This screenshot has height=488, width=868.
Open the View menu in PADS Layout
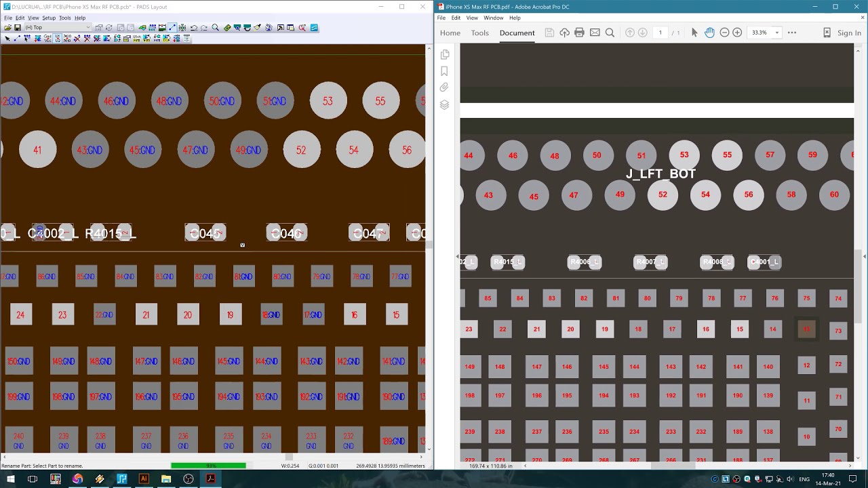pyautogui.click(x=33, y=18)
